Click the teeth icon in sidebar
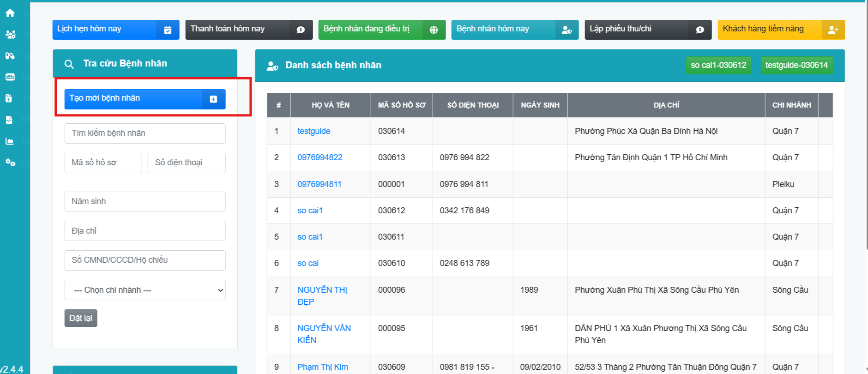This screenshot has width=868, height=374. tap(10, 77)
